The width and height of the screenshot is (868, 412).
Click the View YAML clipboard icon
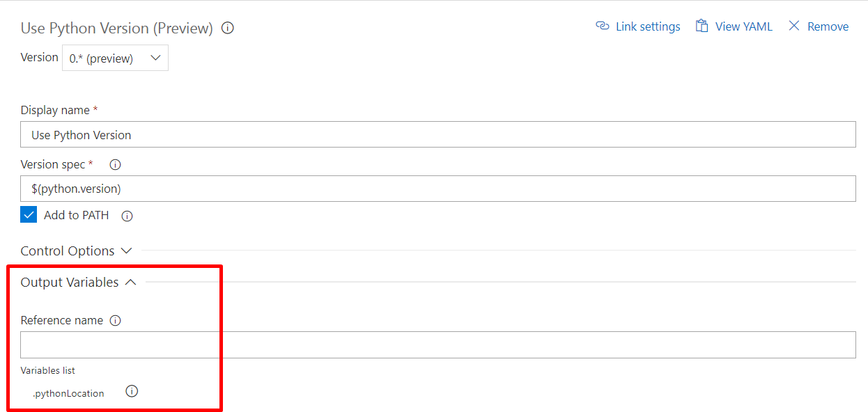pyautogui.click(x=700, y=25)
